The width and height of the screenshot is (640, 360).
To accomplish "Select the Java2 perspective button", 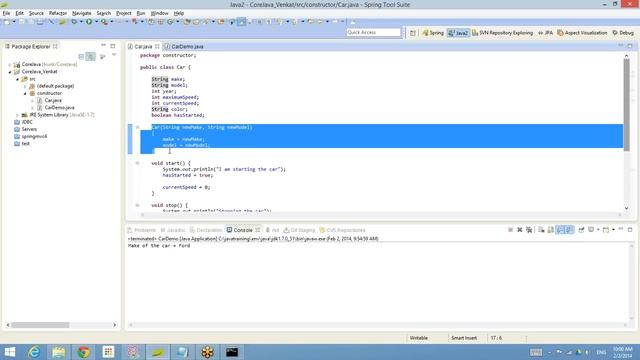I will click(458, 33).
